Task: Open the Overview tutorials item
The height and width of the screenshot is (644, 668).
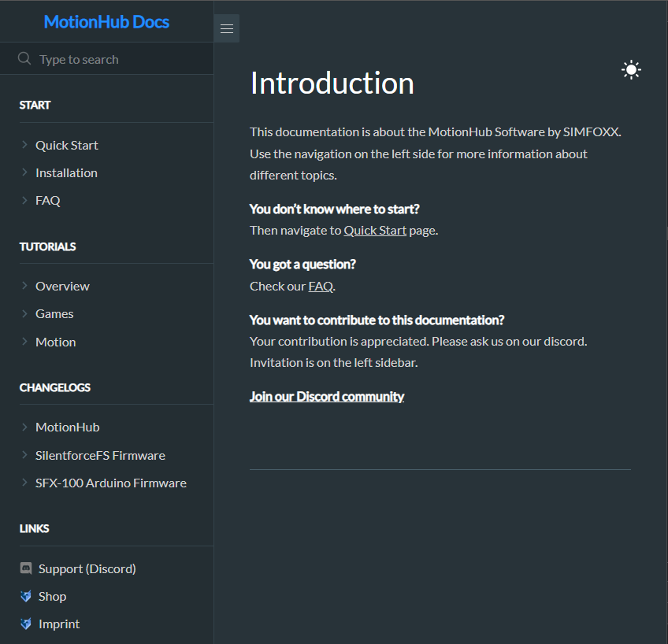Action: coord(62,286)
